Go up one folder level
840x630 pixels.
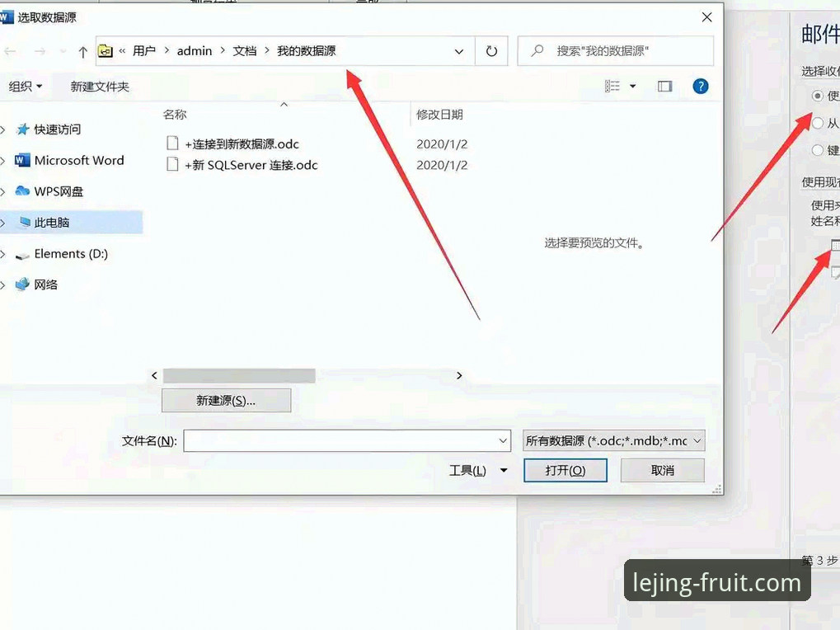(x=82, y=51)
